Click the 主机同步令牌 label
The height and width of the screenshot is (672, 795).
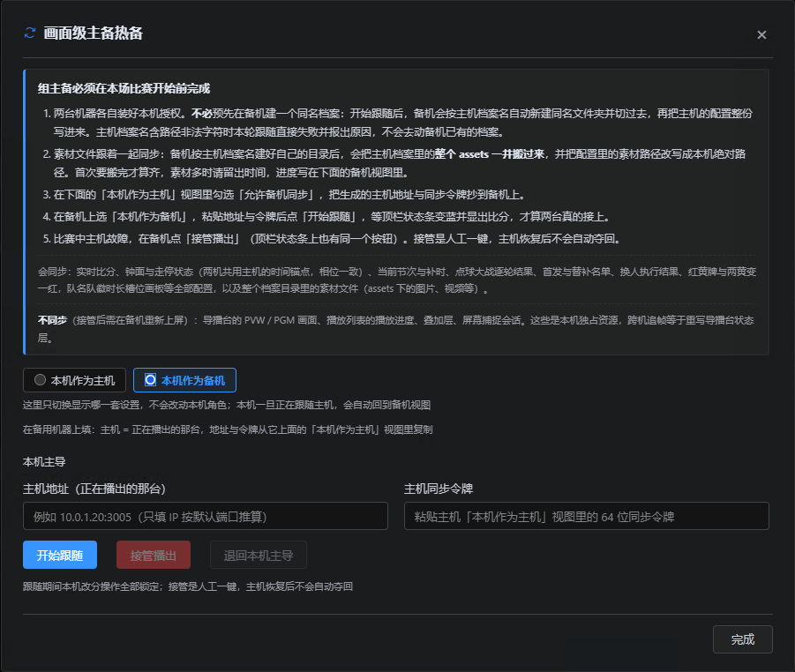coord(439,489)
